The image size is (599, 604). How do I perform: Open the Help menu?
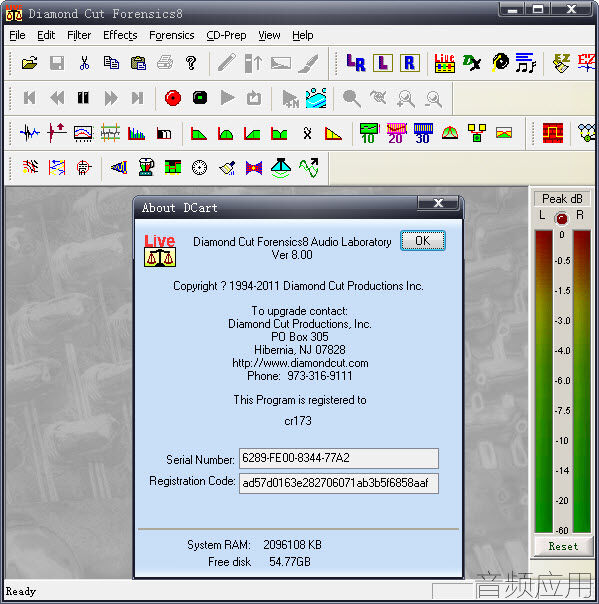pyautogui.click(x=302, y=35)
